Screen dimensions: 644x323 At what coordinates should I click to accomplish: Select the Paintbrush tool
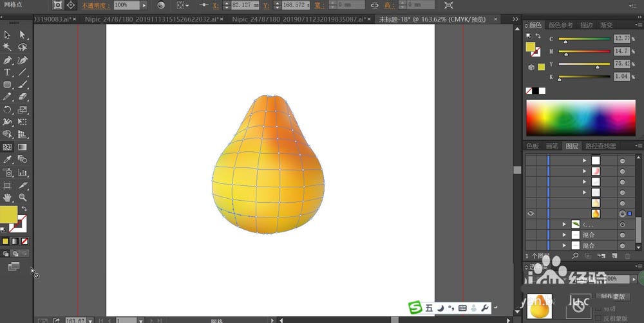tap(23, 84)
